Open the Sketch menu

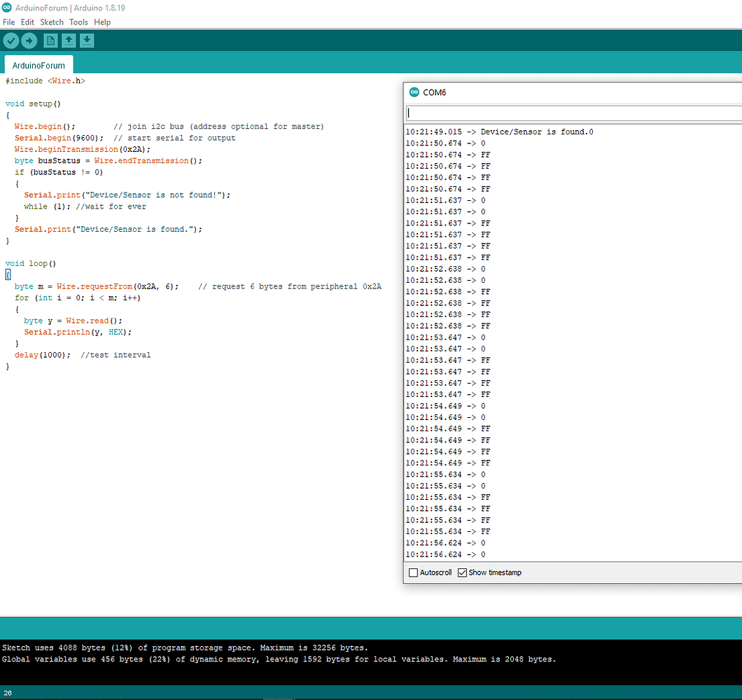[52, 22]
